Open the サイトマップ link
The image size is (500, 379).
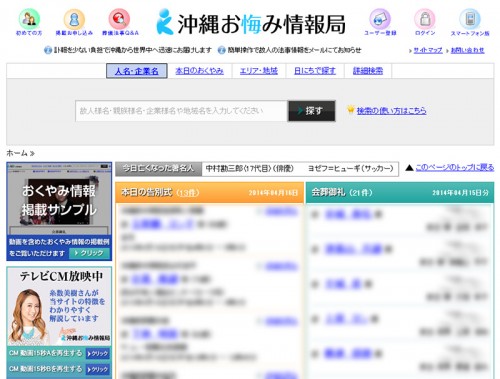[x=428, y=50]
